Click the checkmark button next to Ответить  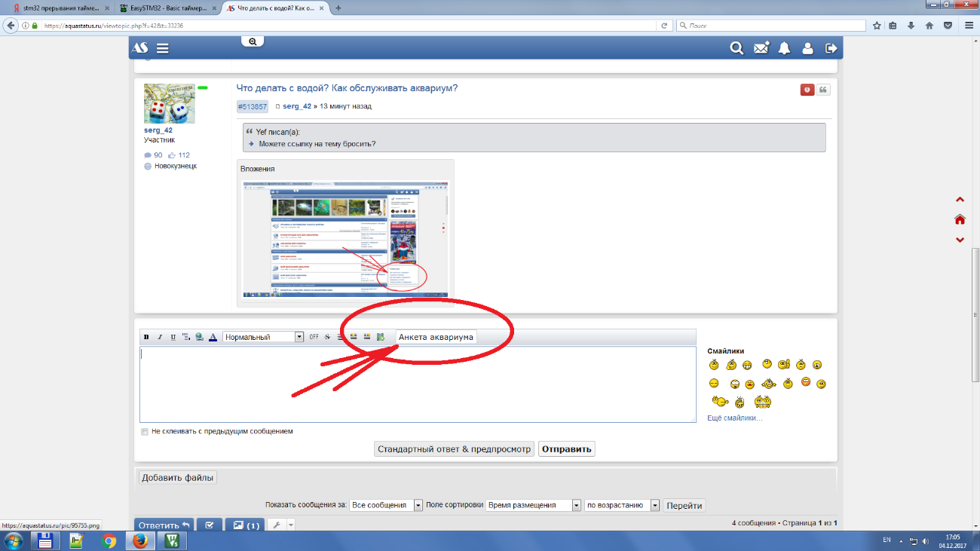(210, 525)
